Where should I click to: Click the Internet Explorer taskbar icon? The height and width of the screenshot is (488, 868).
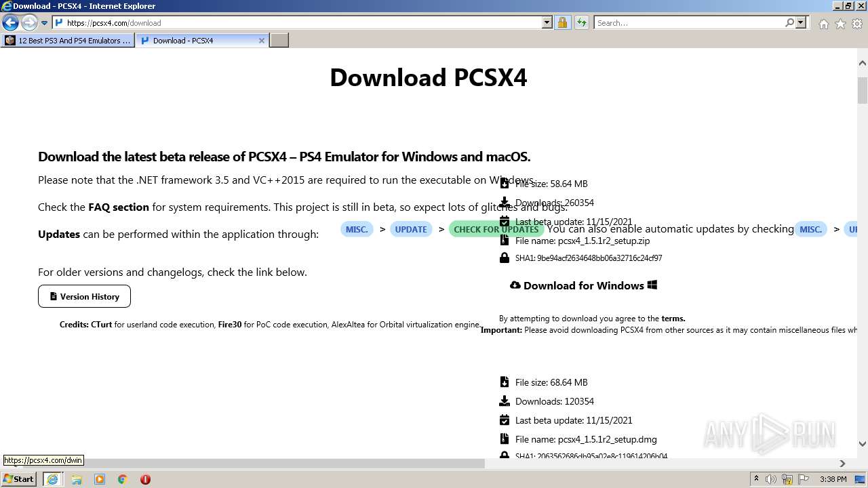click(52, 479)
